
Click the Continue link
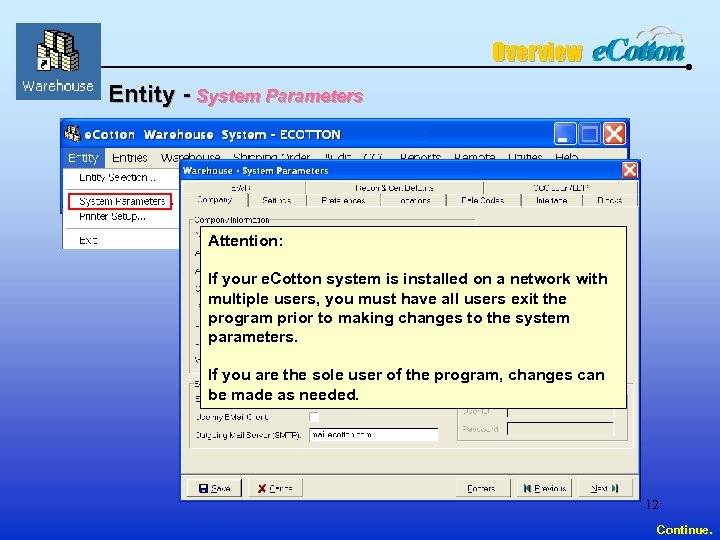pyautogui.click(x=684, y=529)
